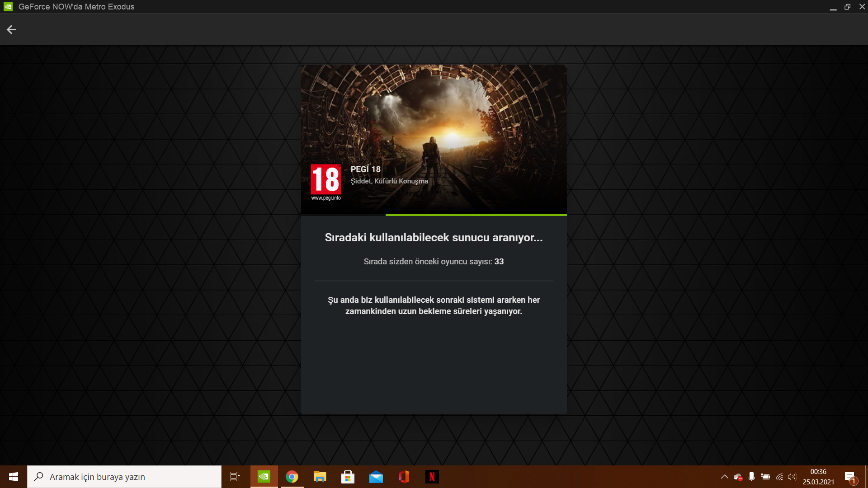
Task: Open the GeForce NOW taskbar icon
Action: (x=264, y=477)
